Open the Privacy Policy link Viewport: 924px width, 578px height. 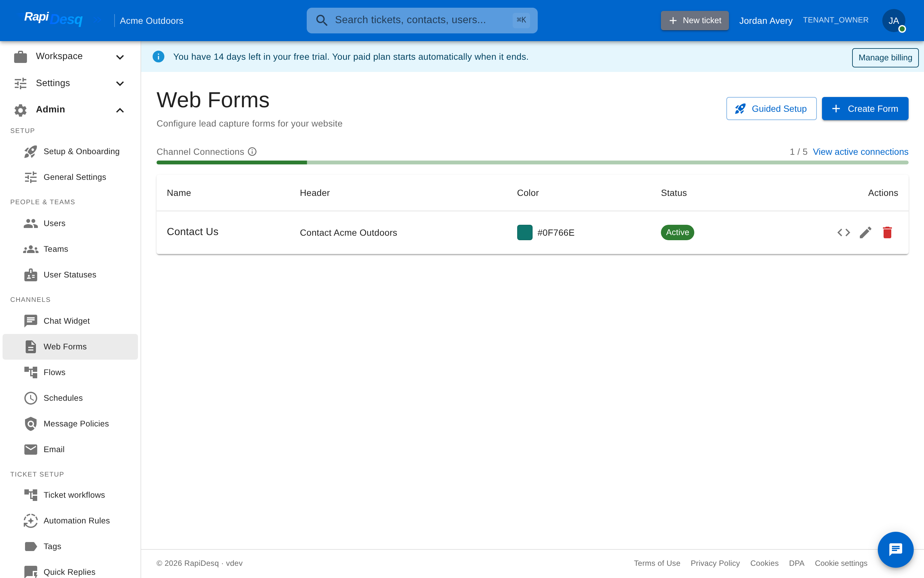[715, 563]
